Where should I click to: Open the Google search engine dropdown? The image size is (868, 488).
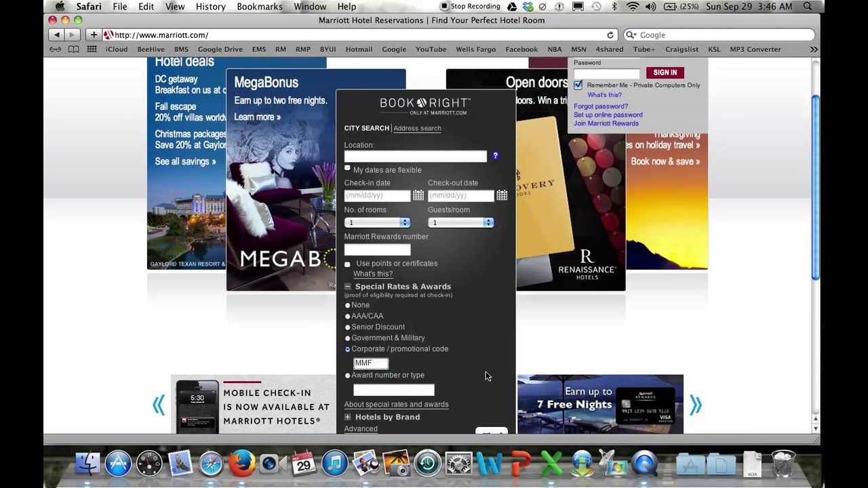click(631, 35)
